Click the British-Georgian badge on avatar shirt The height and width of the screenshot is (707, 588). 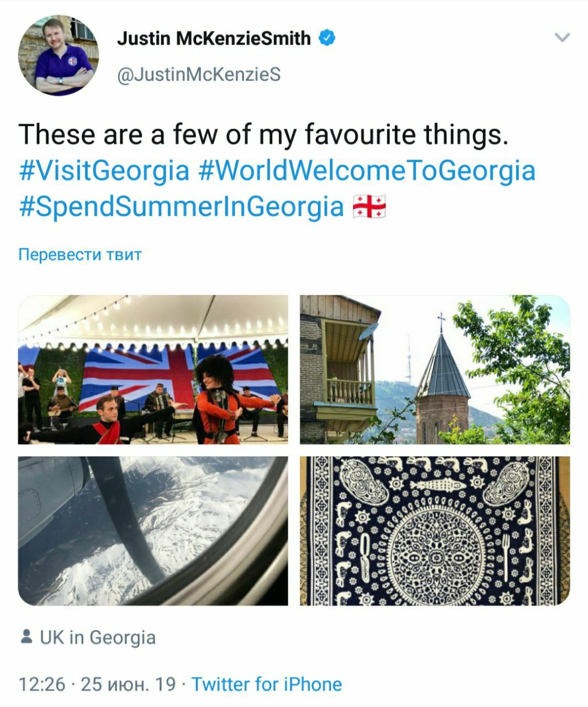point(72,60)
